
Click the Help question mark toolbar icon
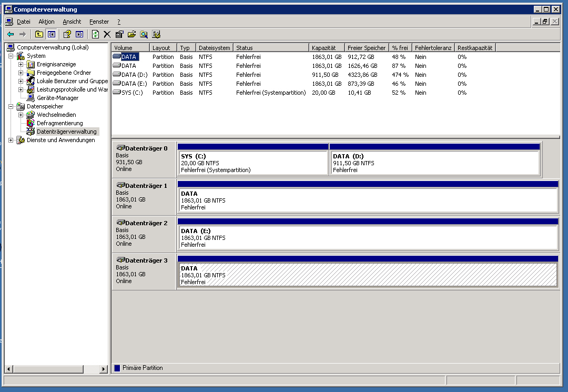[x=67, y=34]
